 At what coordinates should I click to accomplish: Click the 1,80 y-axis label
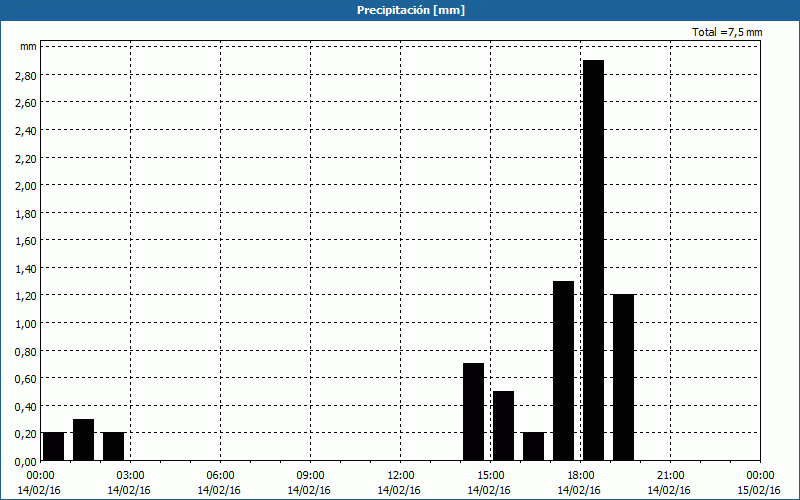pos(27,213)
